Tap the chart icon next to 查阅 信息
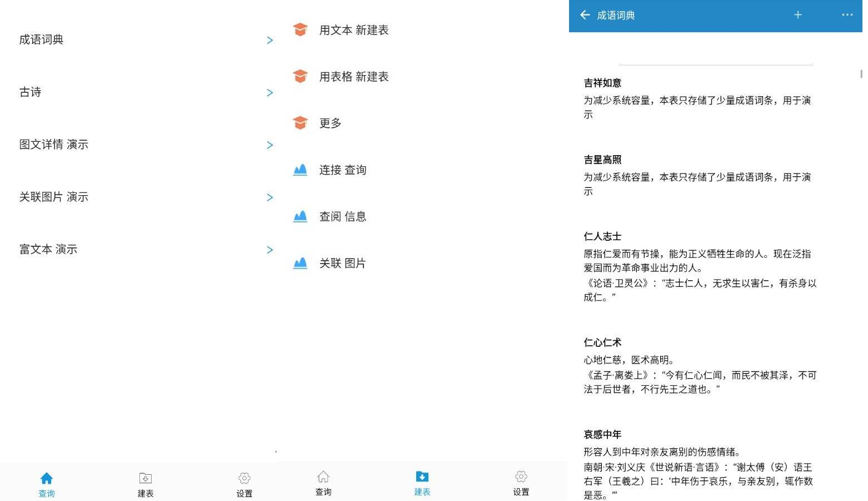Viewport: 868px width, 501px height. click(300, 216)
